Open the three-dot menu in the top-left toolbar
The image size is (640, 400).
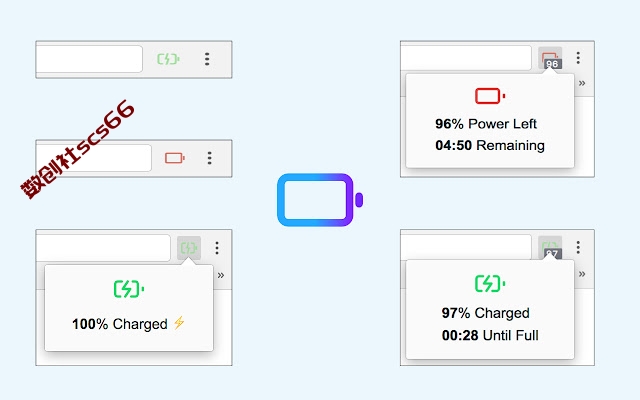207,59
